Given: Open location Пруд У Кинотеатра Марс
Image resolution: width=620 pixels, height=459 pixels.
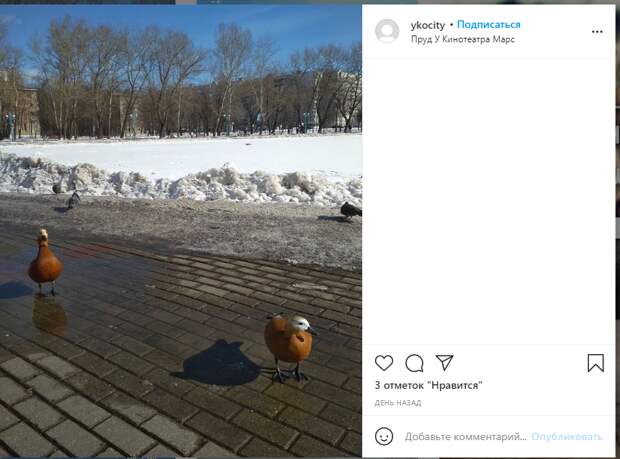Looking at the screenshot, I should coord(463,39).
